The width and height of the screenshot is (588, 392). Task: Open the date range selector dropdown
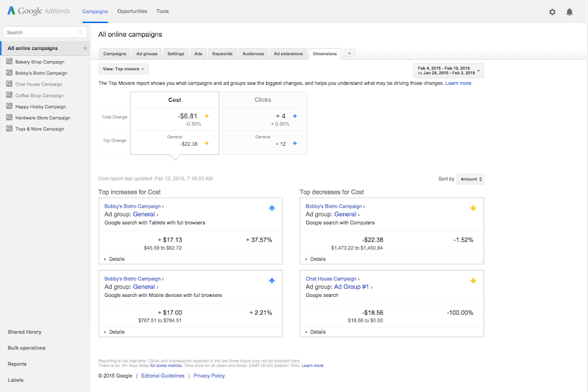point(448,70)
